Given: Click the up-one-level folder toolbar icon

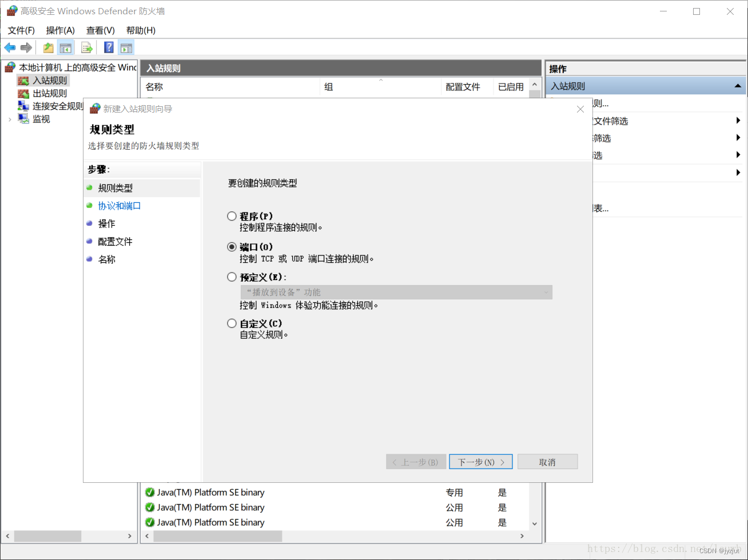Looking at the screenshot, I should (x=49, y=47).
